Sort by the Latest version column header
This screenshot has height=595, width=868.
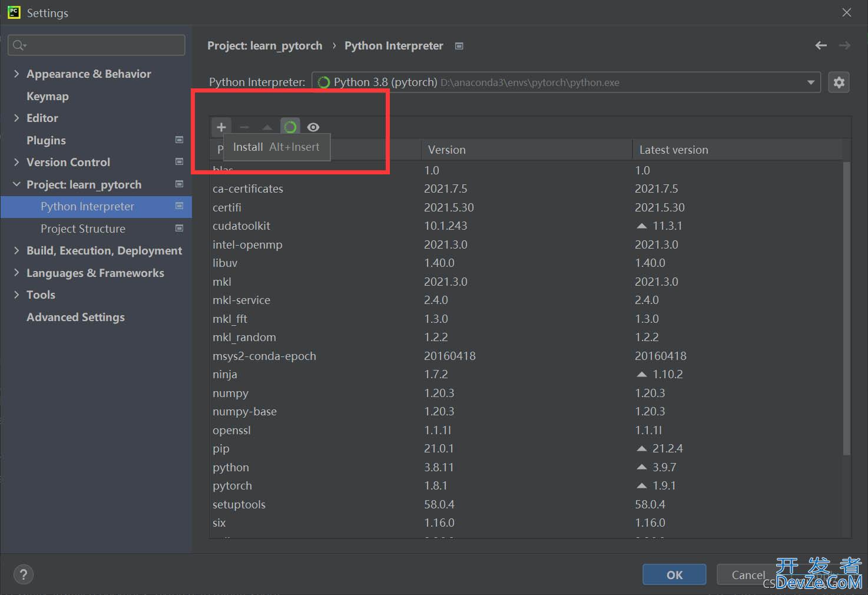point(737,150)
